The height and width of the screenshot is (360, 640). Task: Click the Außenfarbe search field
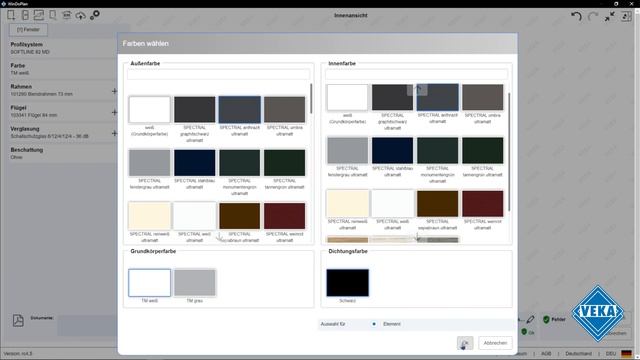[218, 74]
